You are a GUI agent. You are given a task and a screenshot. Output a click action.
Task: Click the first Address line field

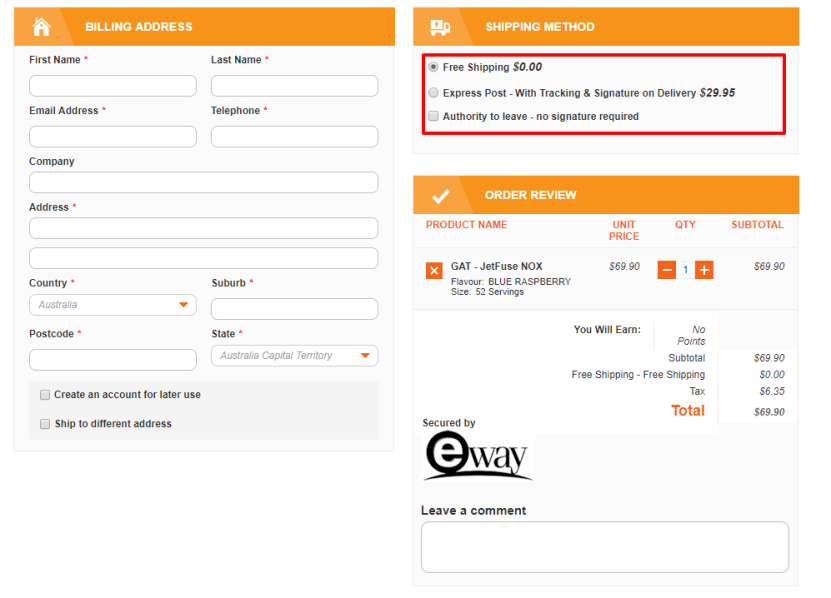204,228
